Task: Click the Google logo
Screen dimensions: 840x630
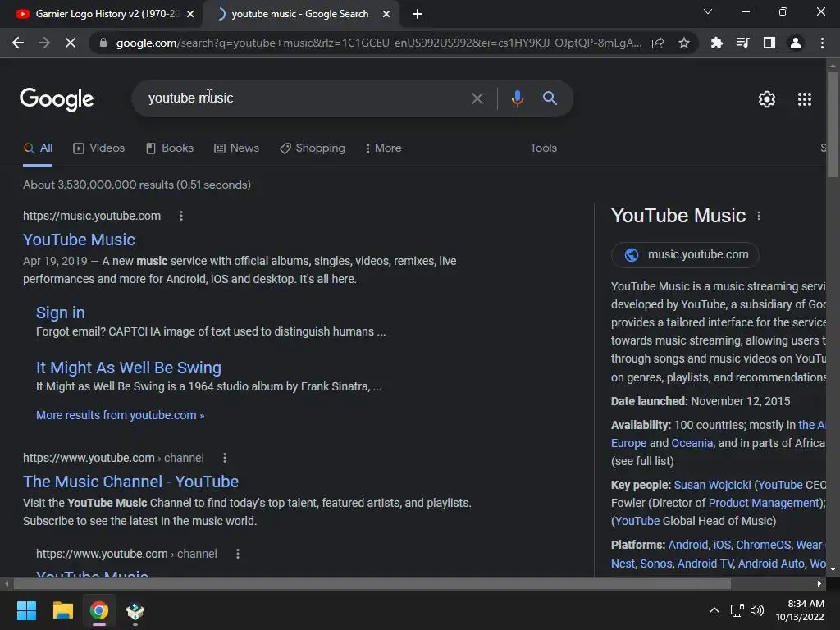Action: click(x=57, y=99)
